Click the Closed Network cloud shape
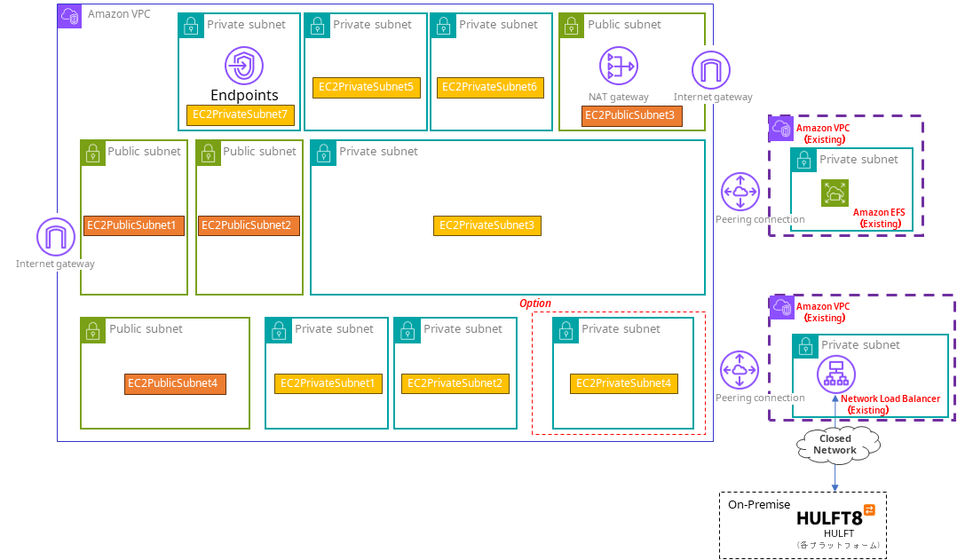This screenshot has width=973, height=560. coord(838,445)
